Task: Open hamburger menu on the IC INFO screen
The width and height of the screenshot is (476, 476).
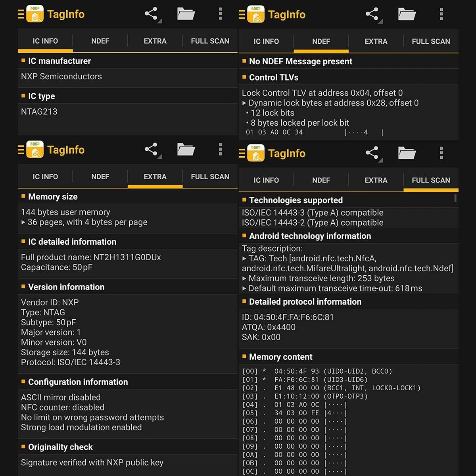Action: (21, 14)
